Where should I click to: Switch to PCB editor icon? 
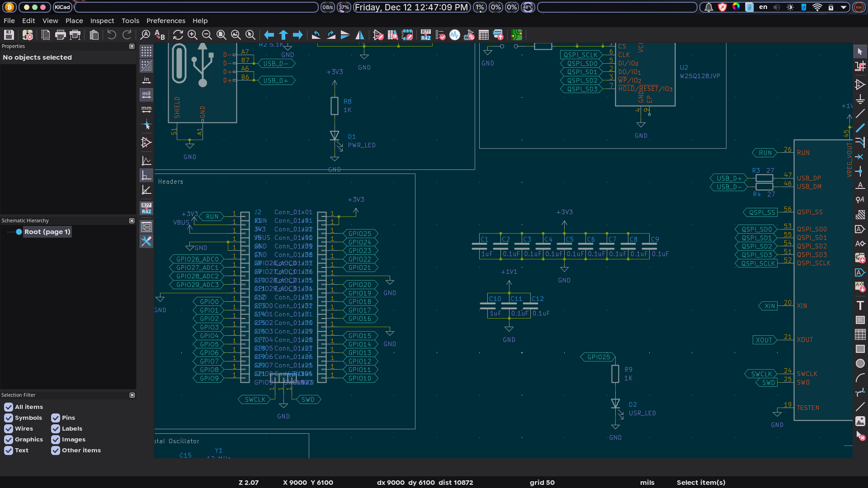[517, 35]
